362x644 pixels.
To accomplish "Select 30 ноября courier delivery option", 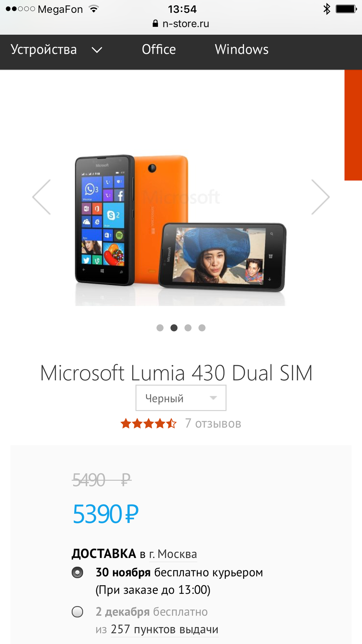I will pos(77,572).
